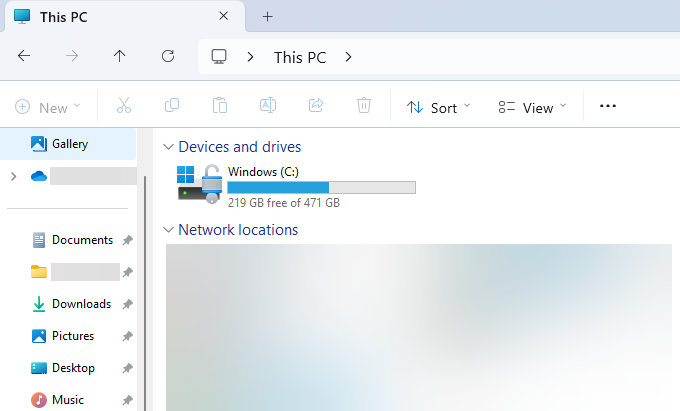Collapse the Devices and drives group
The width and height of the screenshot is (680, 411).
pyautogui.click(x=168, y=147)
